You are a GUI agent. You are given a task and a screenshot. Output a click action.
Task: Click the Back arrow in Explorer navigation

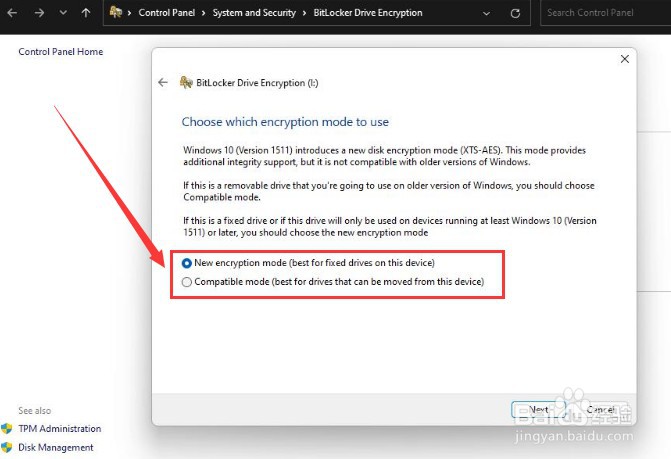click(x=11, y=13)
